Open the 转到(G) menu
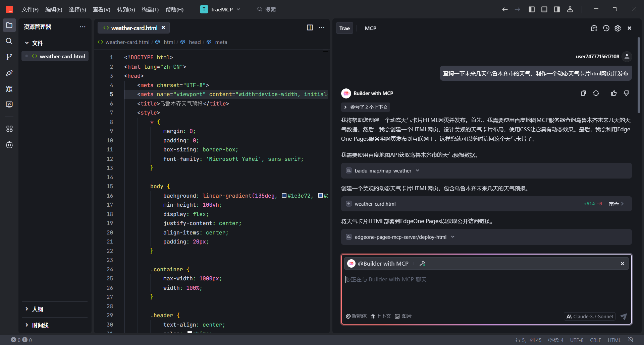The height and width of the screenshot is (345, 644). click(x=126, y=9)
